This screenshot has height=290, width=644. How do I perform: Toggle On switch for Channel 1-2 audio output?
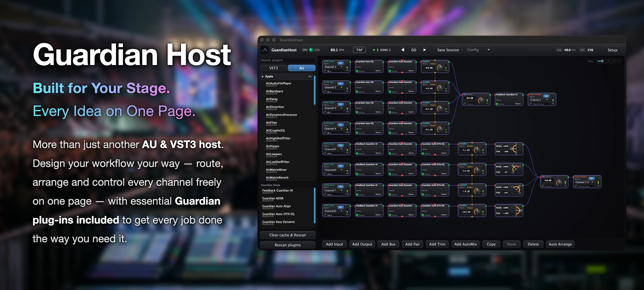tap(591, 179)
